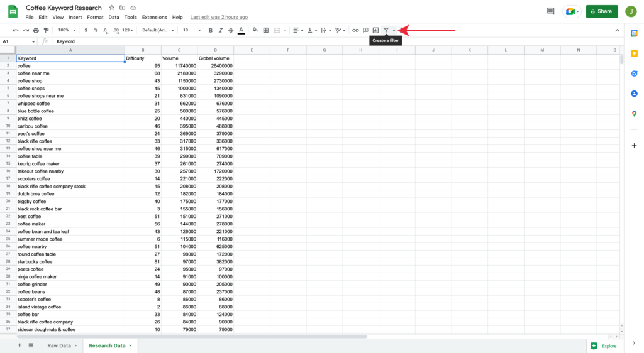This screenshot has width=644, height=353.
Task: Decrease decimal places button
Action: 106,30
